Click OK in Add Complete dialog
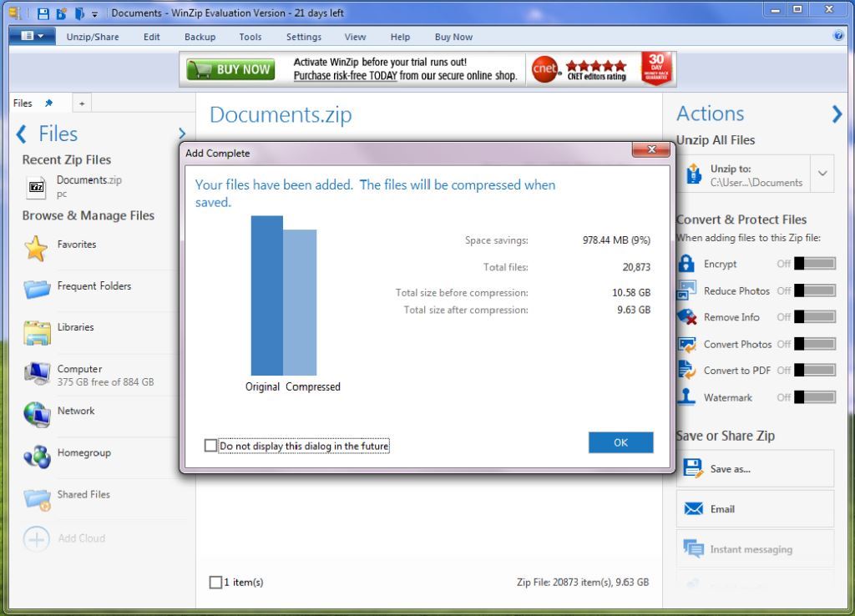This screenshot has height=616, width=855. tap(620, 442)
